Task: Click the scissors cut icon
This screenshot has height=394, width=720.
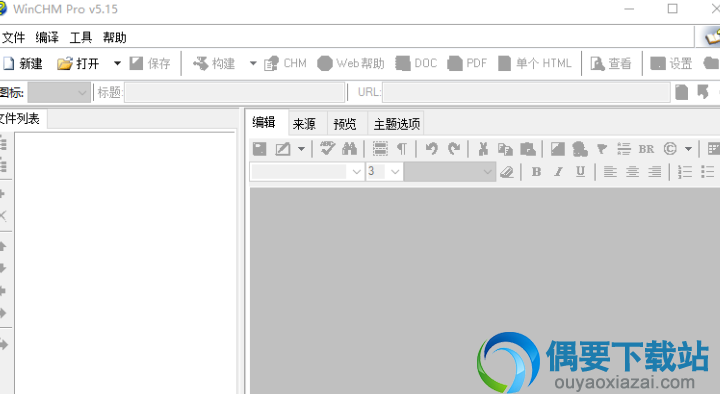Action: [483, 149]
